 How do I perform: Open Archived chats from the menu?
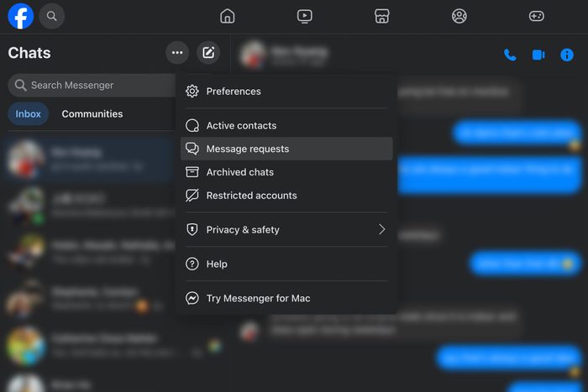coord(239,172)
